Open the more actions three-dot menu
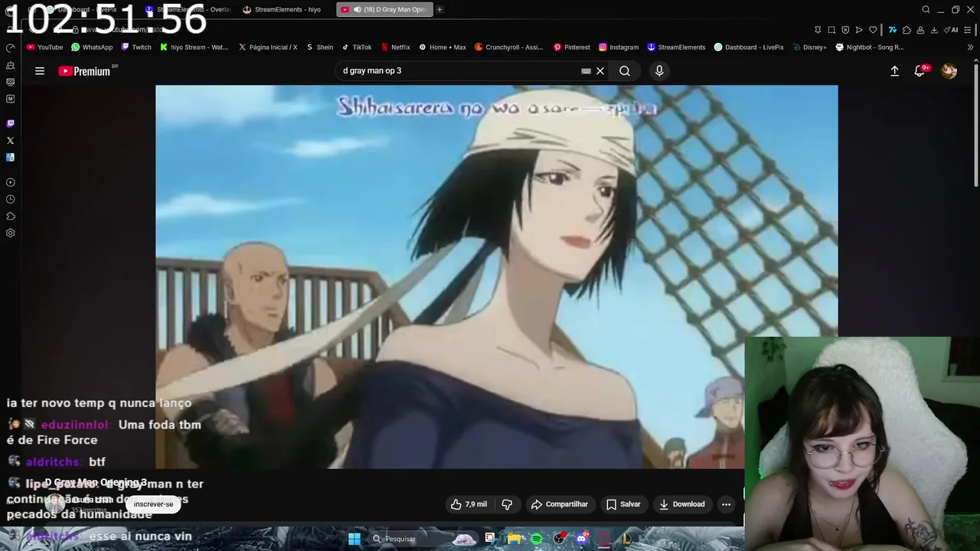The width and height of the screenshot is (980, 551). pos(726,504)
